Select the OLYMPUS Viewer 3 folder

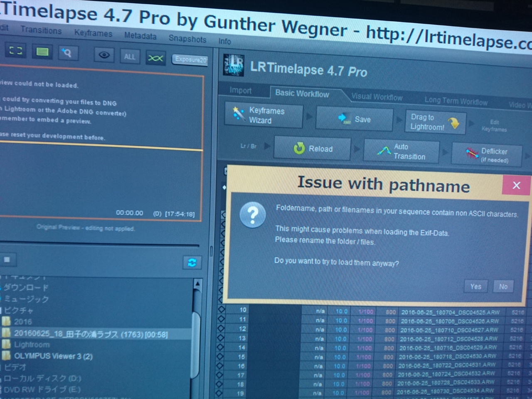tap(53, 356)
